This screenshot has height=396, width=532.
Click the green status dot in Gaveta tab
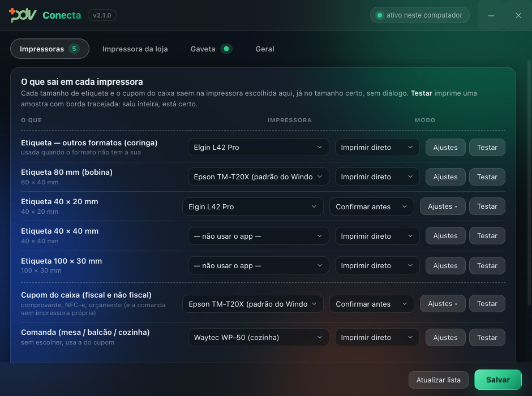point(226,49)
